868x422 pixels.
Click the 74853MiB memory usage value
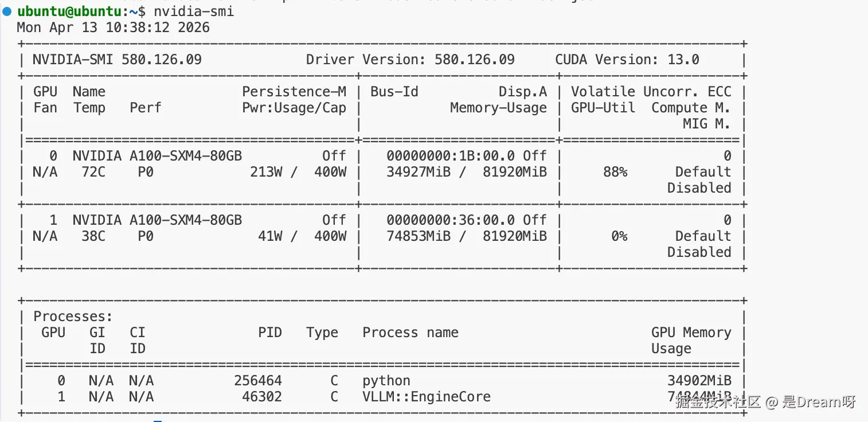point(419,236)
